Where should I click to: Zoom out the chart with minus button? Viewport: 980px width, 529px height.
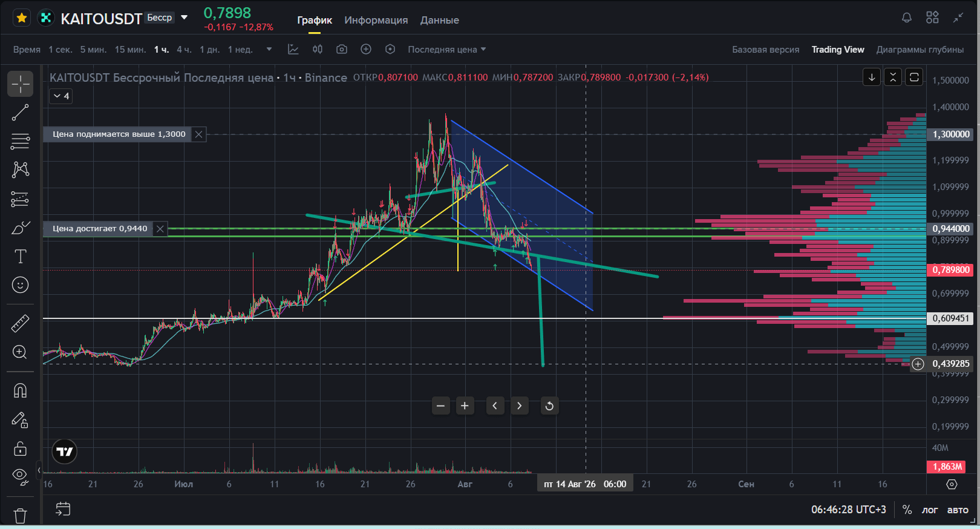(x=441, y=406)
